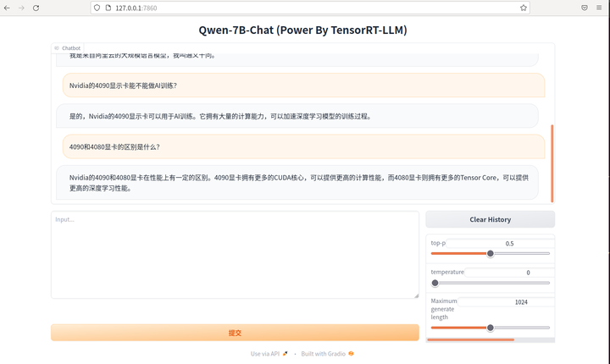
Task: Focus the address bar showing 127.0.0.1:7860
Action: click(310, 8)
